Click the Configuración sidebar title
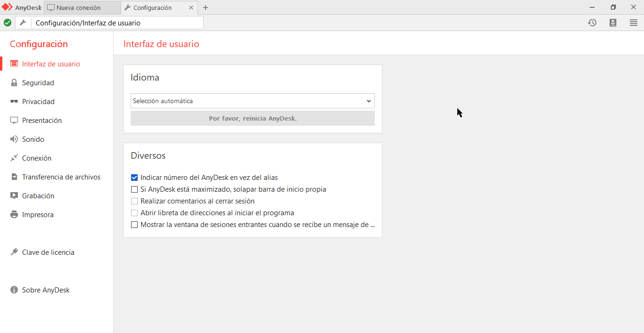Screen dimensions: 644x333 tap(39, 44)
